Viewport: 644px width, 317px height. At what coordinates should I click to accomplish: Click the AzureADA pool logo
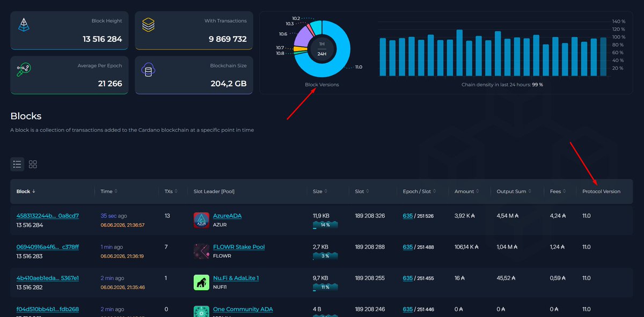[201, 220]
